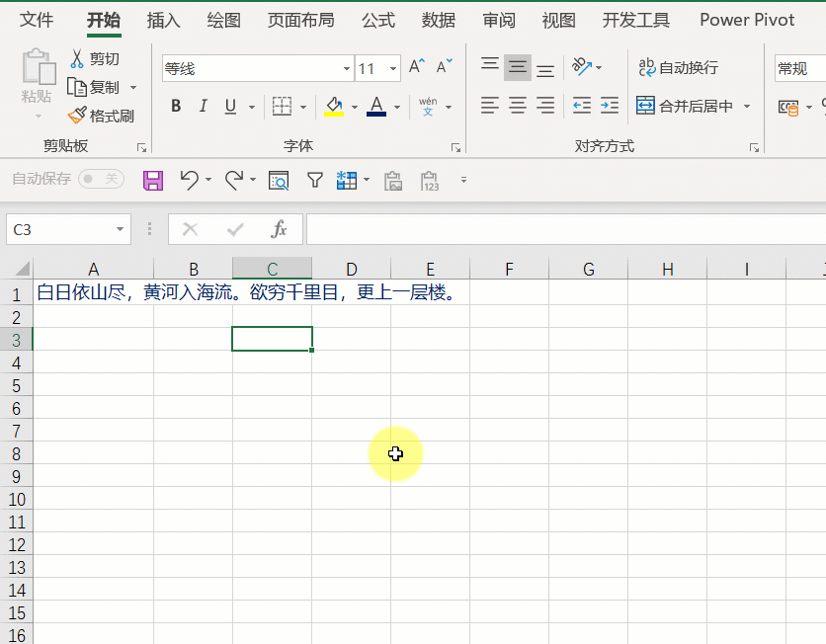Open Copy options dropdown arrow

click(133, 87)
